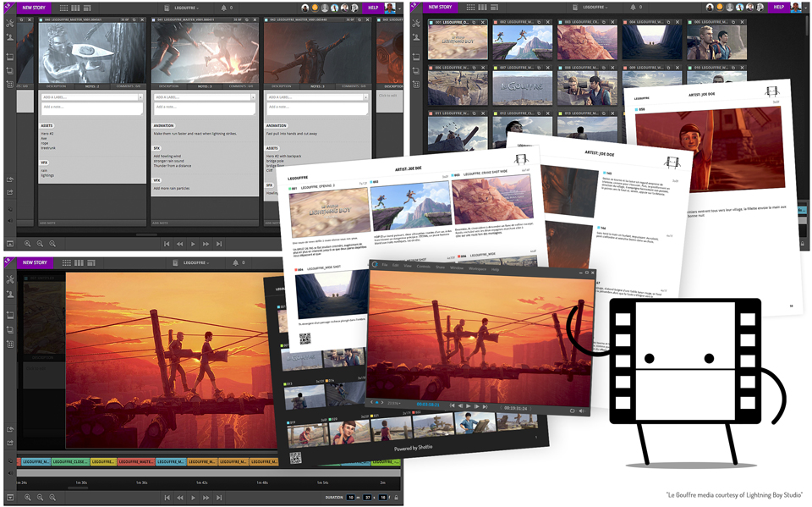This screenshot has width=812, height=507.
Task: Switch to timeline layout in top-left window
Action: pyautogui.click(x=87, y=8)
